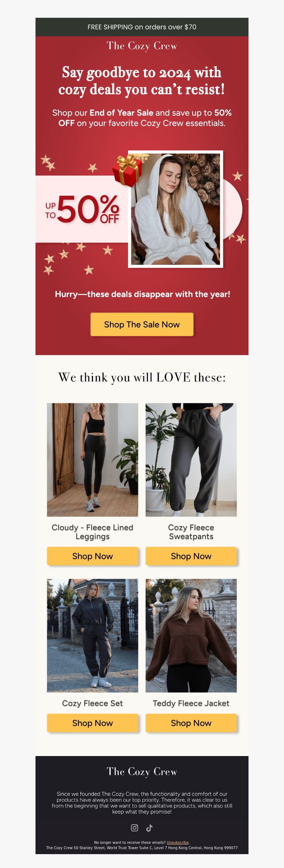284x868 pixels.
Task: Click the Shop The Sale Now button
Action: click(142, 324)
